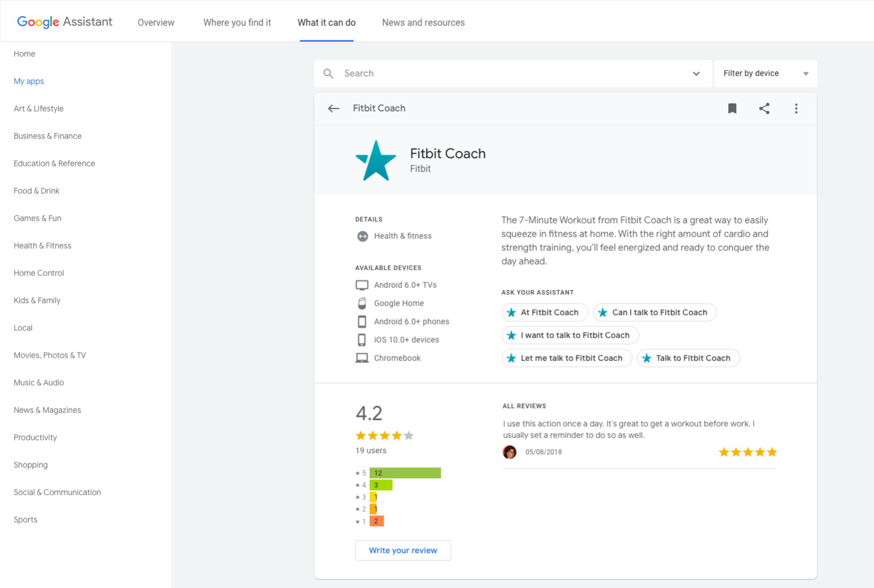The image size is (874, 588).
Task: Click inside the Search text field
Action: [514, 74]
